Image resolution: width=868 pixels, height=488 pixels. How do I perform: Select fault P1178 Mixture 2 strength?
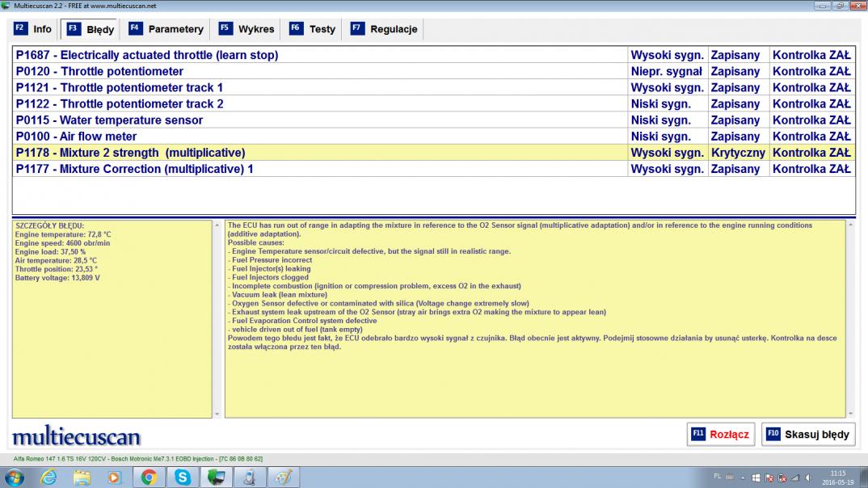click(x=434, y=153)
